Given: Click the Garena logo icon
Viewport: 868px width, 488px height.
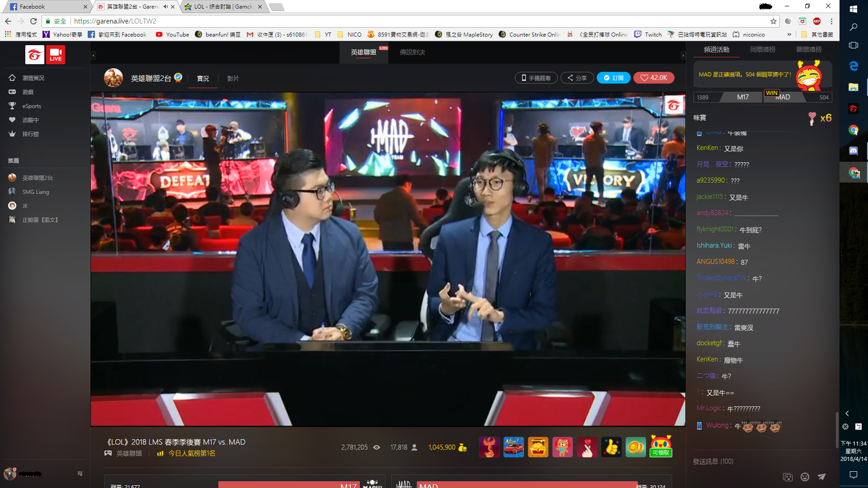Looking at the screenshot, I should click(x=35, y=55).
